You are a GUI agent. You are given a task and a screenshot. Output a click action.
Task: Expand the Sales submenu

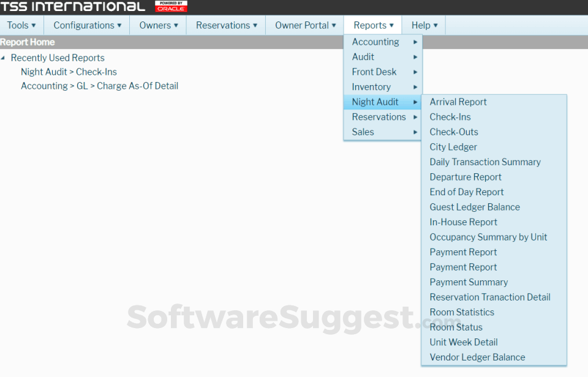(x=363, y=132)
